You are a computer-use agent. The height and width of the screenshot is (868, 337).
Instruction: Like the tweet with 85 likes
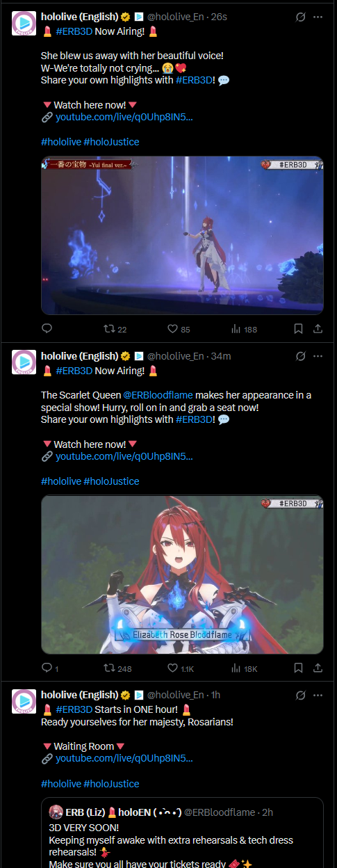coord(179,329)
